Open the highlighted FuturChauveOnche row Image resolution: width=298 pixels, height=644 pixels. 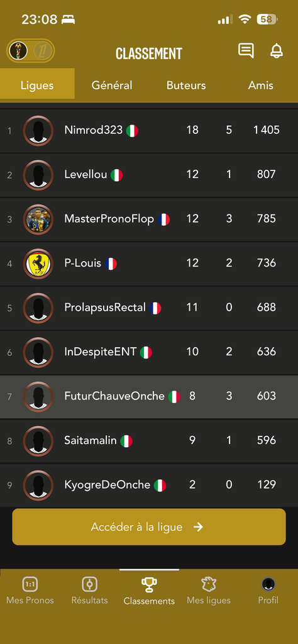tap(149, 397)
